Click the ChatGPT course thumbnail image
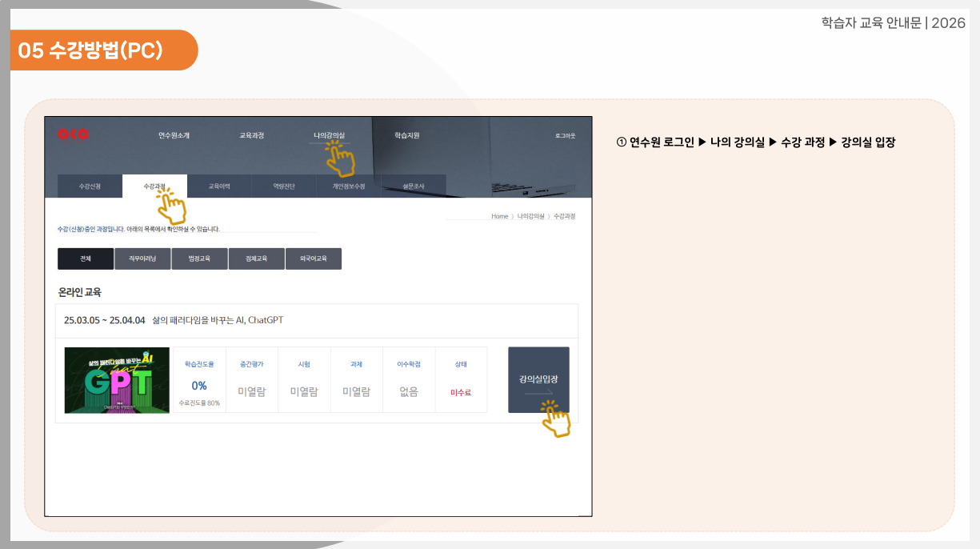The height and width of the screenshot is (549, 980). coord(117,380)
